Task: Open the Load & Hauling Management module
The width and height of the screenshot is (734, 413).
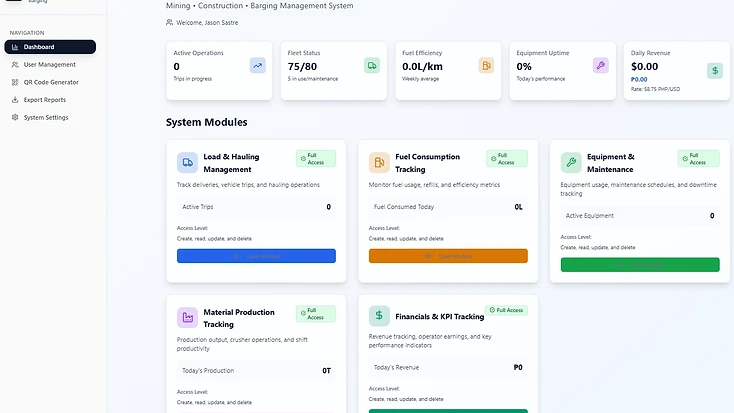Action: pyautogui.click(x=256, y=256)
